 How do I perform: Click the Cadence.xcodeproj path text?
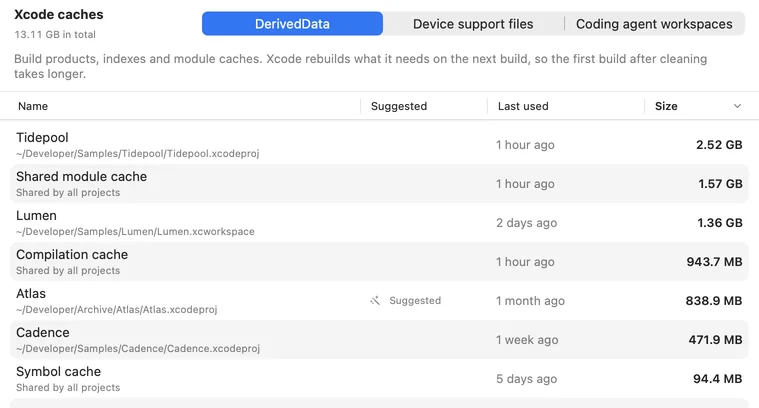tap(138, 348)
